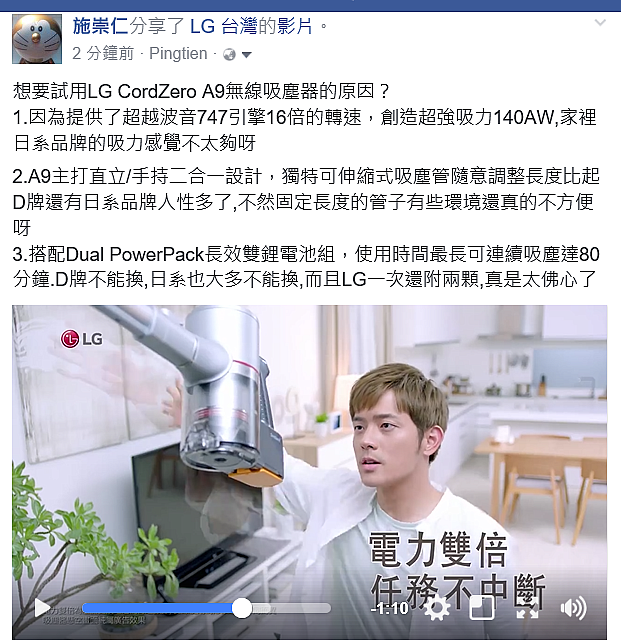The height and width of the screenshot is (641, 621).
Task: Open post options chevron menu
Action: [600, 23]
